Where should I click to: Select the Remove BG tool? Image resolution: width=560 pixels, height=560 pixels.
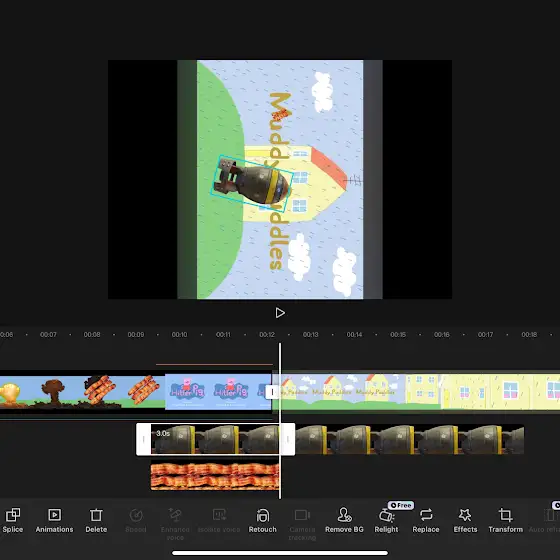344,520
